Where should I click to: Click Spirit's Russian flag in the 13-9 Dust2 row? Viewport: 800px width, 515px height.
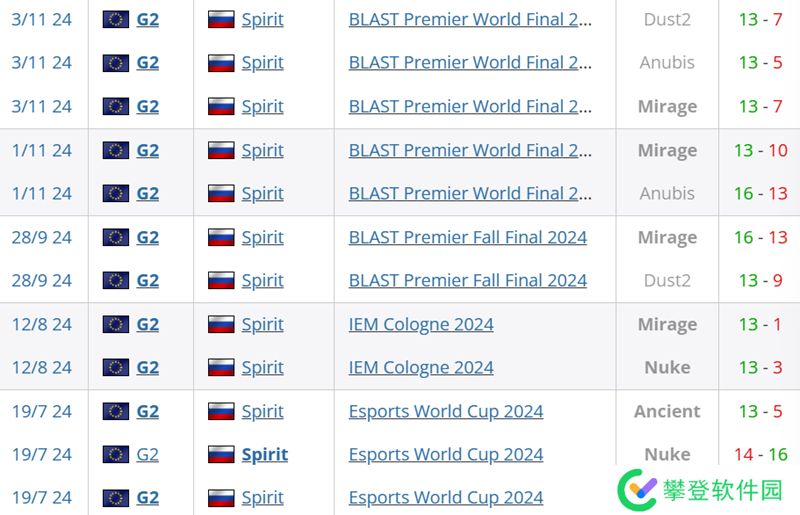(x=221, y=281)
